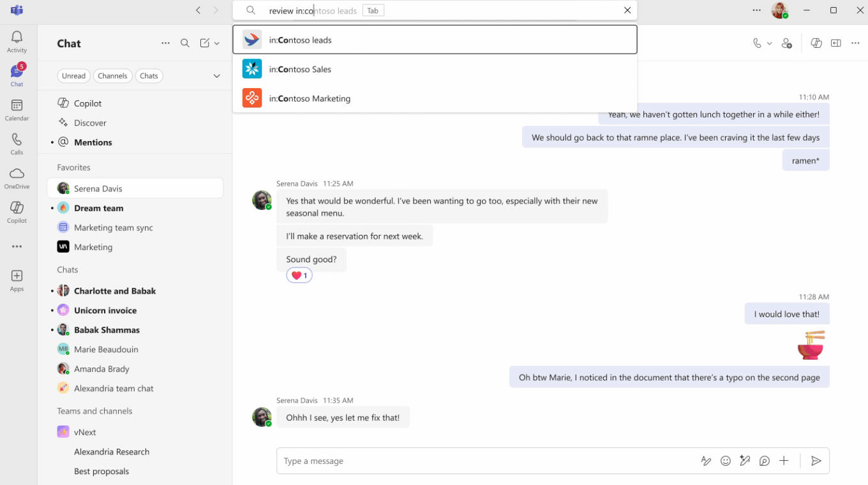Viewport: 868px width, 485px height.
Task: Clear the search box with the X
Action: coord(627,10)
